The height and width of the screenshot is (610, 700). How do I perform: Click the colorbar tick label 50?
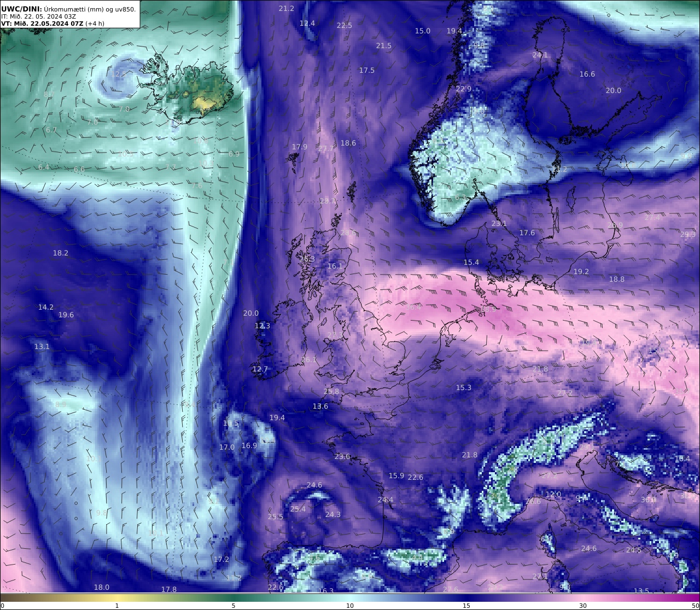pos(695,606)
